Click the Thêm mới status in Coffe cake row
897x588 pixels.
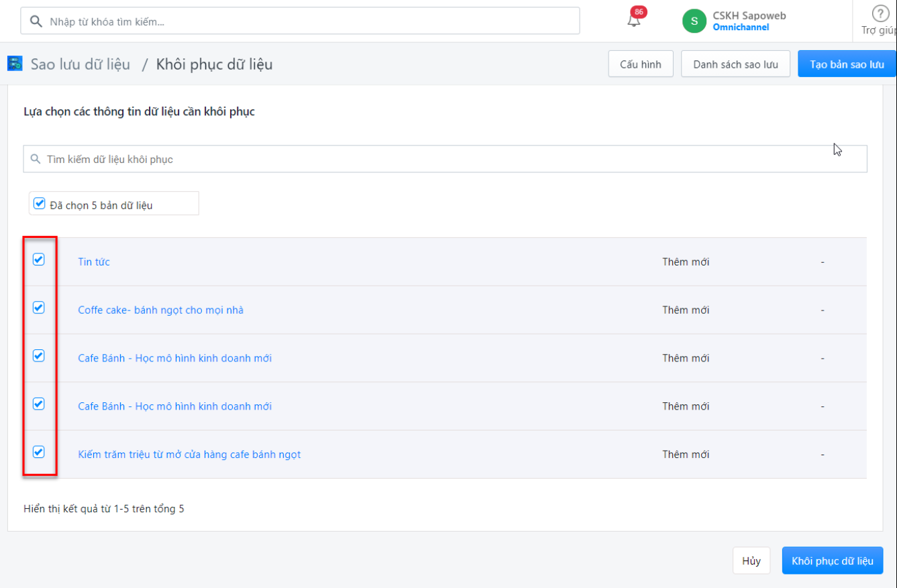686,310
